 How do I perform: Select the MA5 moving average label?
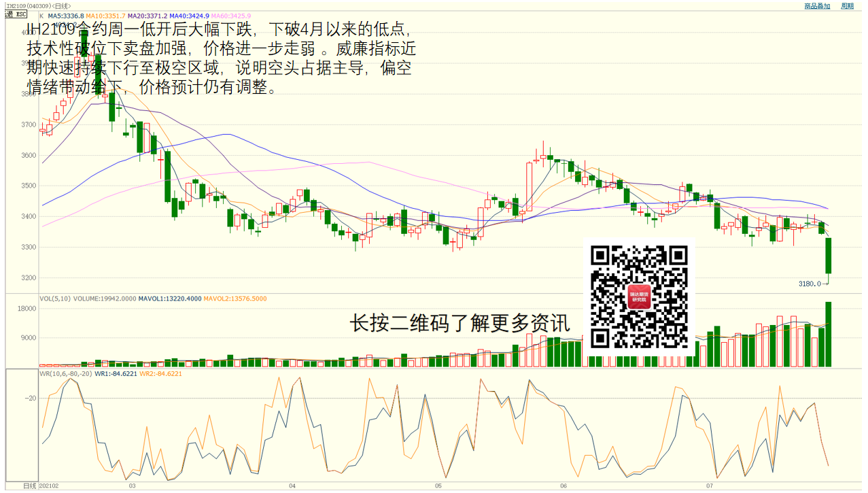coord(66,16)
